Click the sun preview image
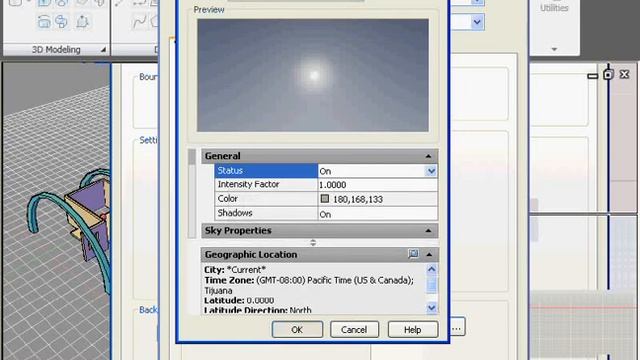 313,75
